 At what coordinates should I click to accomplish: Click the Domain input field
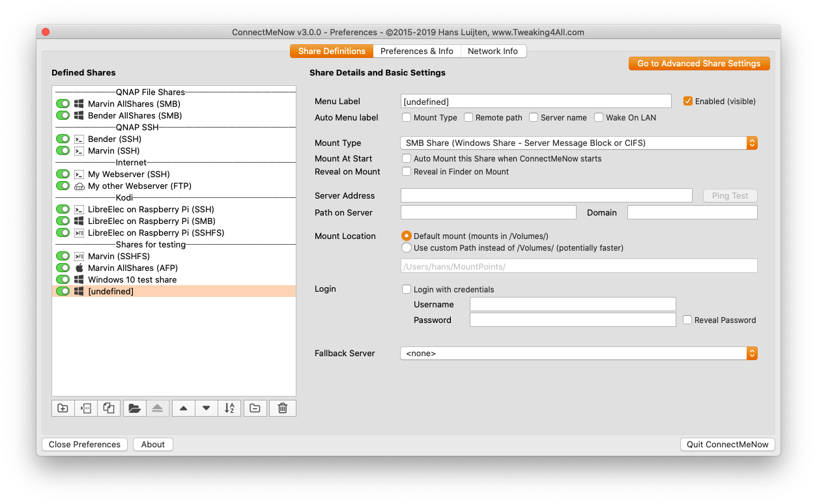[x=693, y=212]
